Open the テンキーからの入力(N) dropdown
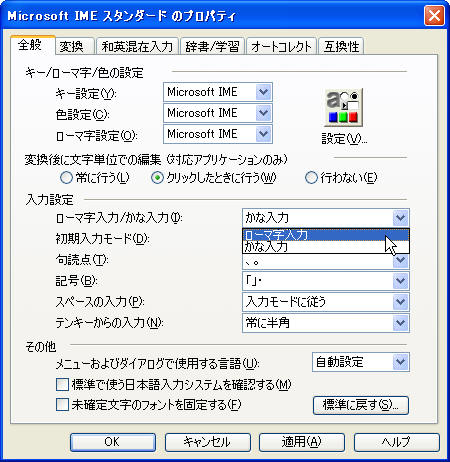 coord(326,323)
